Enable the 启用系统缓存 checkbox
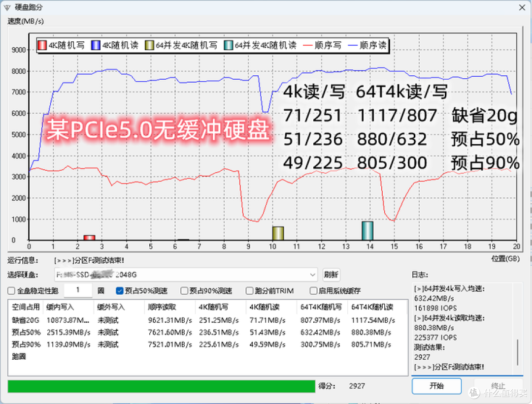The height and width of the screenshot is (404, 532). pos(313,291)
